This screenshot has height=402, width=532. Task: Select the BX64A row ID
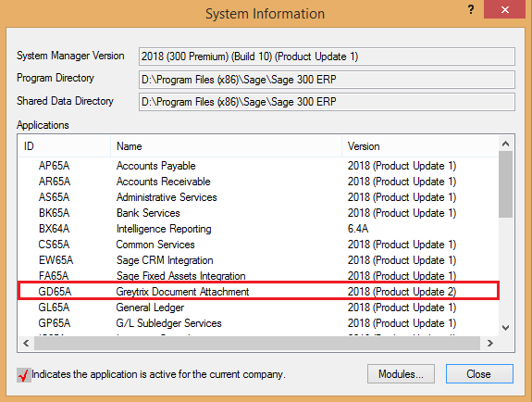pos(54,229)
